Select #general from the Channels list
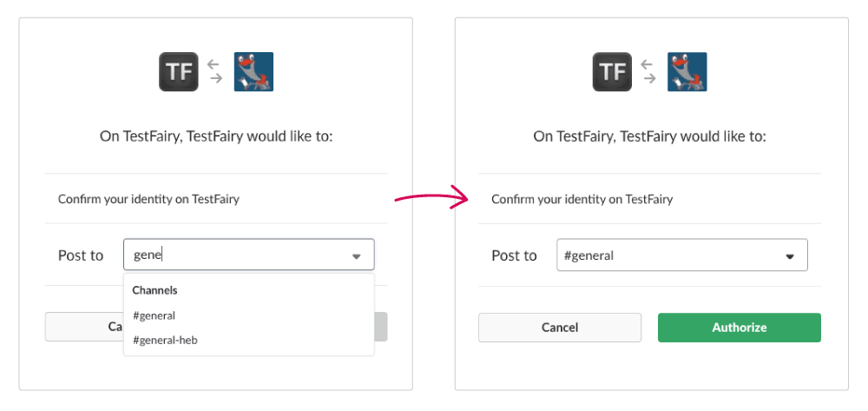Image resolution: width=868 pixels, height=411 pixels. [155, 315]
